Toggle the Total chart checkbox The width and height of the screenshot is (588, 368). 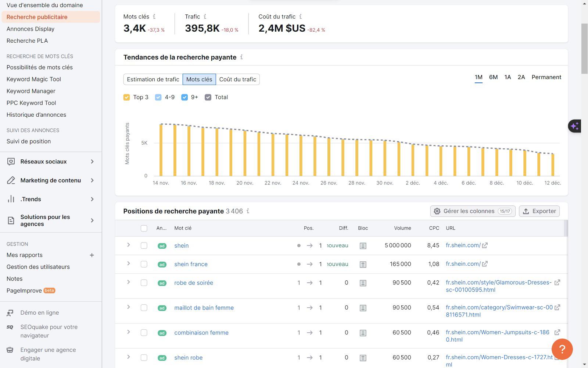[208, 97]
